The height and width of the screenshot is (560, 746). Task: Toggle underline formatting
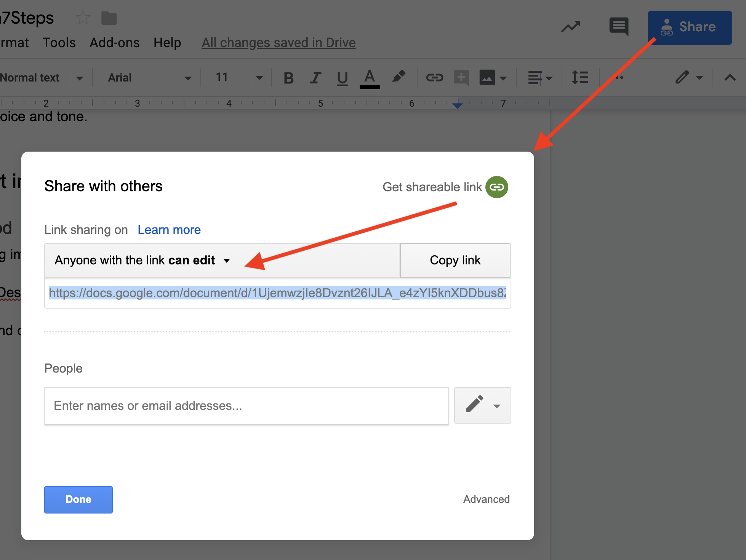coord(342,78)
